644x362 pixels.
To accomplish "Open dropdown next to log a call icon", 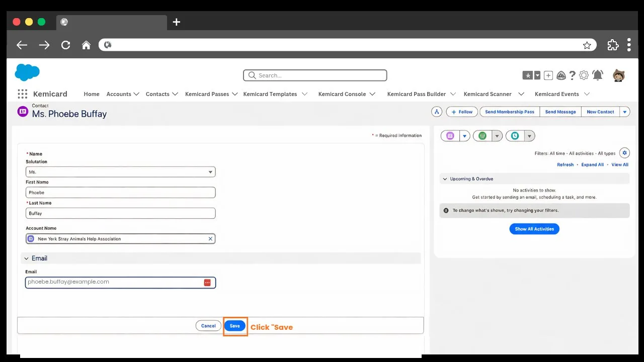I will point(529,136).
